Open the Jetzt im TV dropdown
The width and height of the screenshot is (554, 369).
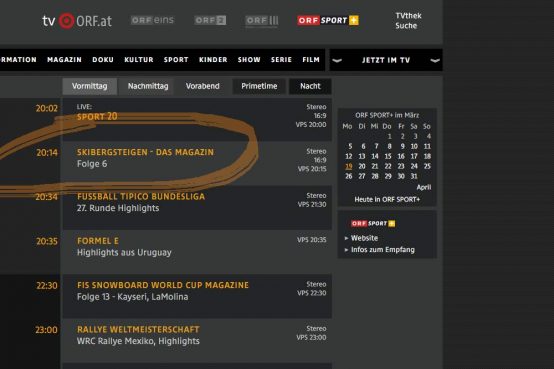[x=386, y=60]
